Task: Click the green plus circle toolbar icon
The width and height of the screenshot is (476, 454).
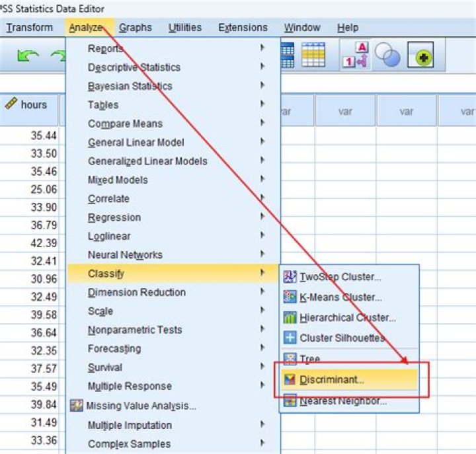Action: pyautogui.click(x=420, y=56)
